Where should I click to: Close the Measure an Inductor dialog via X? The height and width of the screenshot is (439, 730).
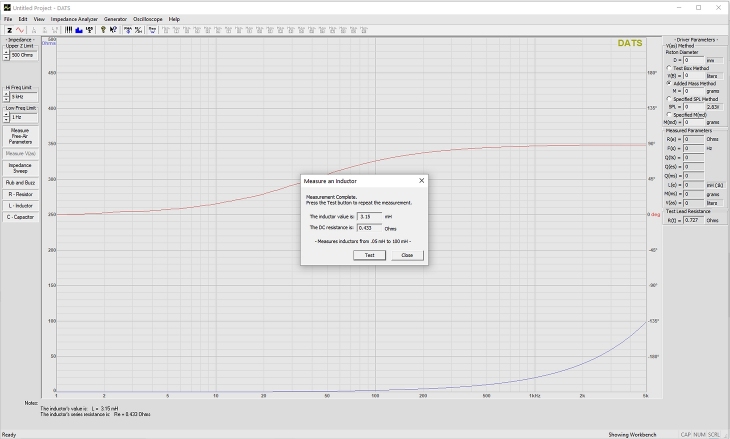pos(421,181)
